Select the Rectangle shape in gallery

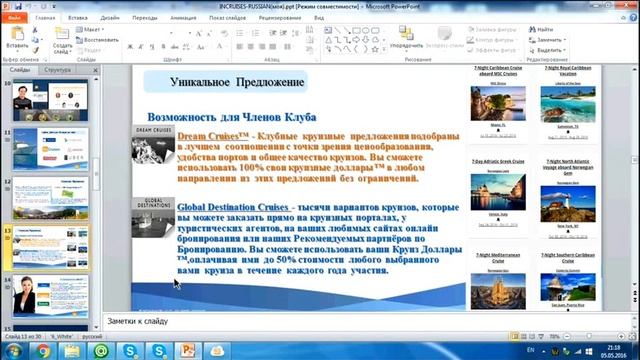point(356,30)
